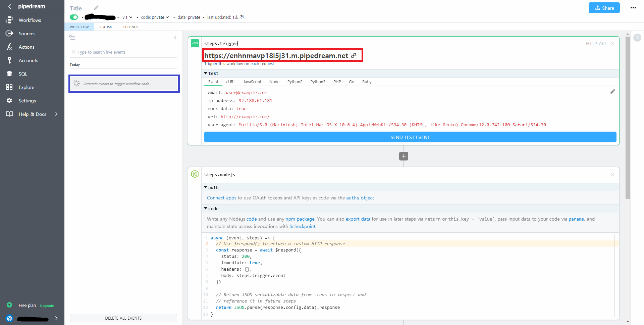Select the JavaScript tab
Screen dimensions: 644x325
(x=252, y=82)
